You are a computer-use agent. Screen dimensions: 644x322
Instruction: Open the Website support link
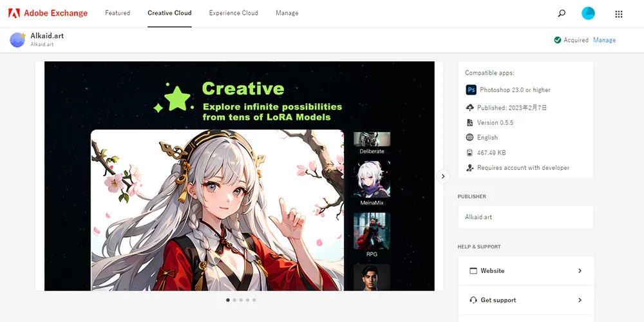[x=526, y=270]
